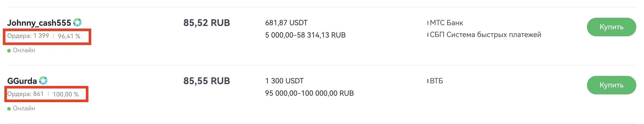Click verified badge next to Johnny_cash555

point(77,23)
